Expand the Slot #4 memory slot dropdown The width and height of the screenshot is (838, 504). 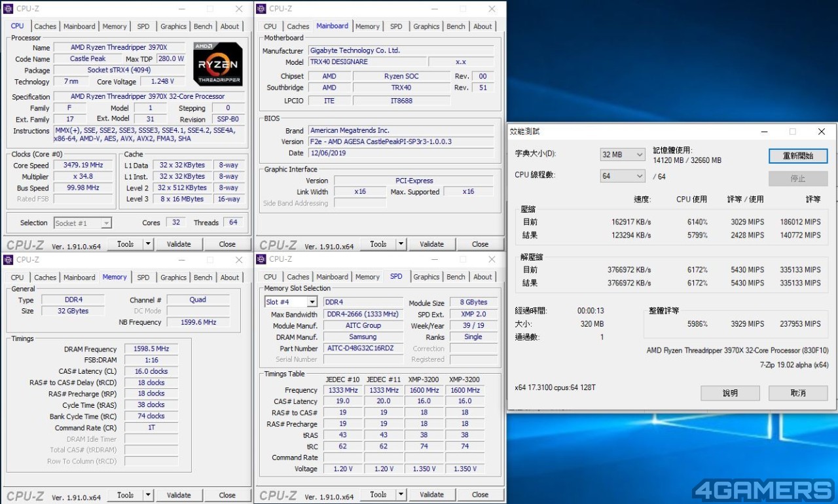[x=312, y=302]
